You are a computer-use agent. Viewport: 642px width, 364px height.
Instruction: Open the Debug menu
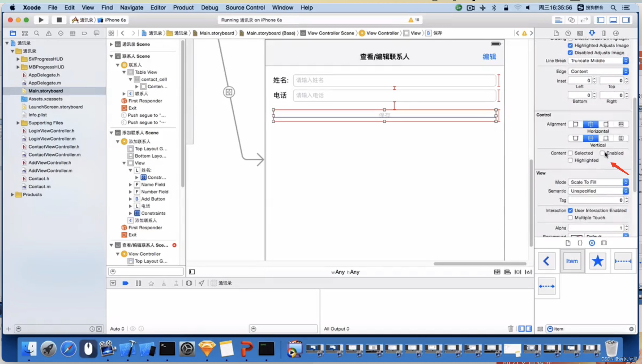(209, 7)
